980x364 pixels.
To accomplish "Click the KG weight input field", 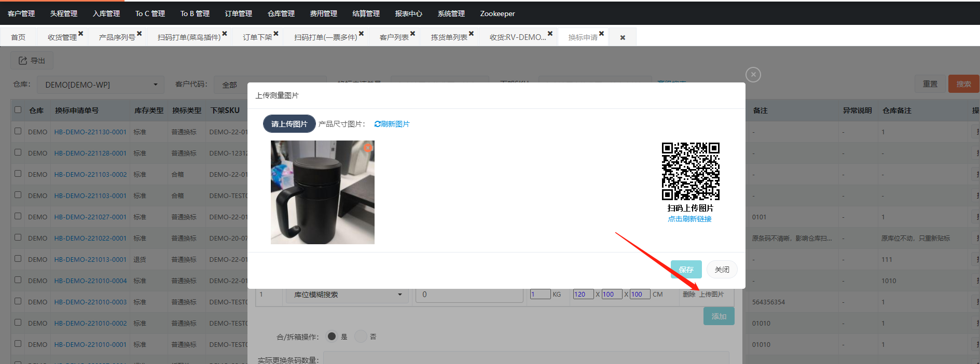I will click(540, 294).
